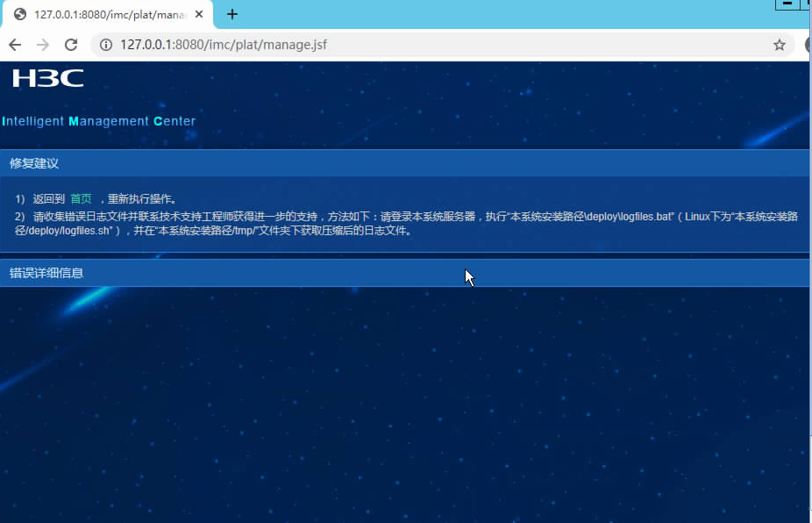The width and height of the screenshot is (812, 523).
Task: Click the browser forward arrow
Action: pyautogui.click(x=43, y=45)
